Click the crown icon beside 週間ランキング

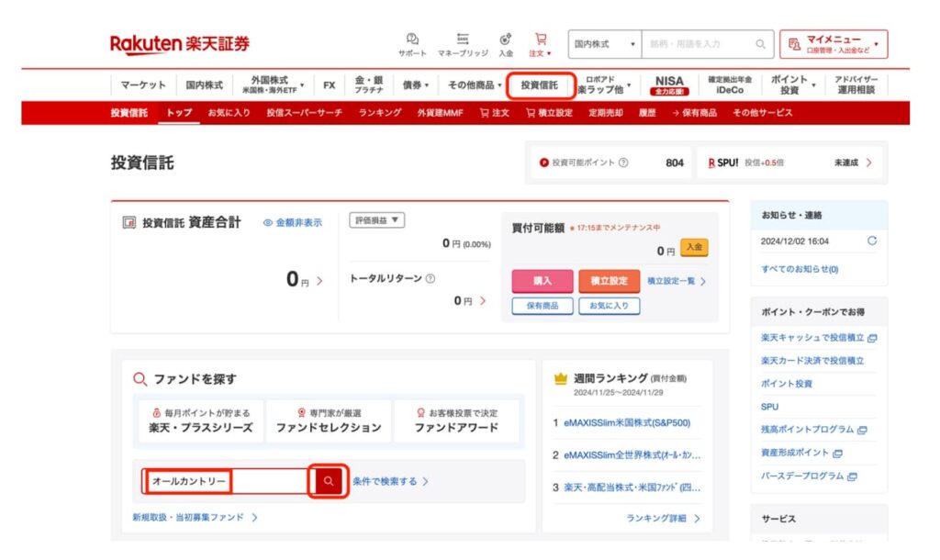click(x=561, y=378)
